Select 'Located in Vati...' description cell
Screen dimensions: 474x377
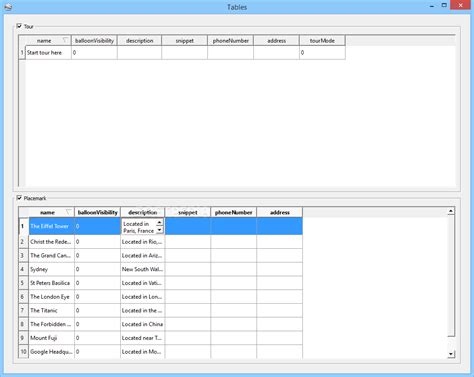point(143,283)
